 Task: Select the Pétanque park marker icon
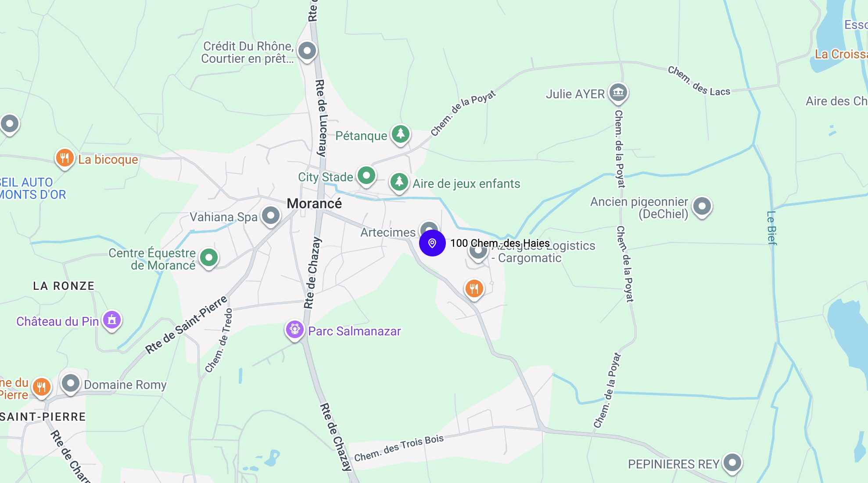401,134
